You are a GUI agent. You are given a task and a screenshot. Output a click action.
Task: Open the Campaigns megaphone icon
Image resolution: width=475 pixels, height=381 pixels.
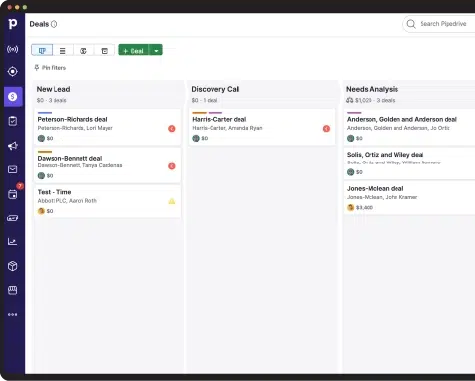13,146
